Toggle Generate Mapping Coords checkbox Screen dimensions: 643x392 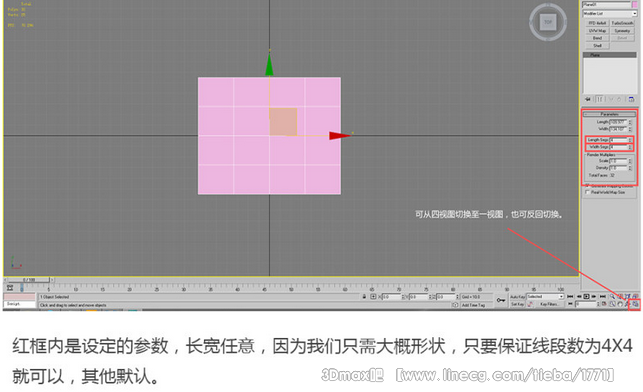(x=587, y=186)
